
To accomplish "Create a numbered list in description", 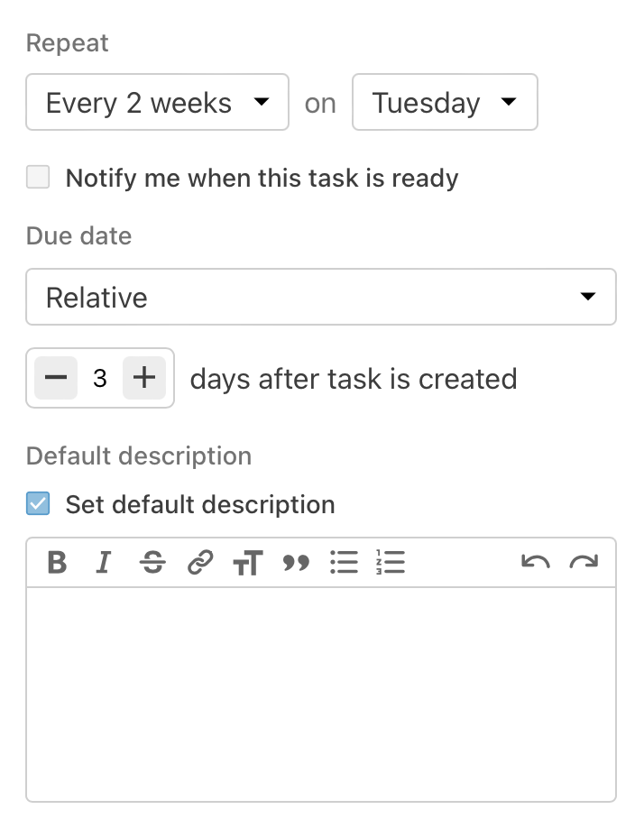I will coord(391,564).
